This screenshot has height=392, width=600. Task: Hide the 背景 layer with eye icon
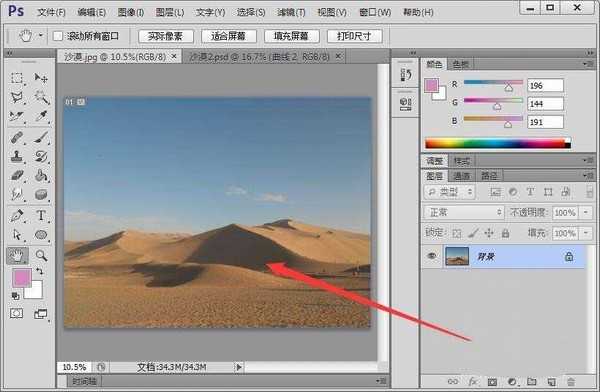pyautogui.click(x=432, y=256)
